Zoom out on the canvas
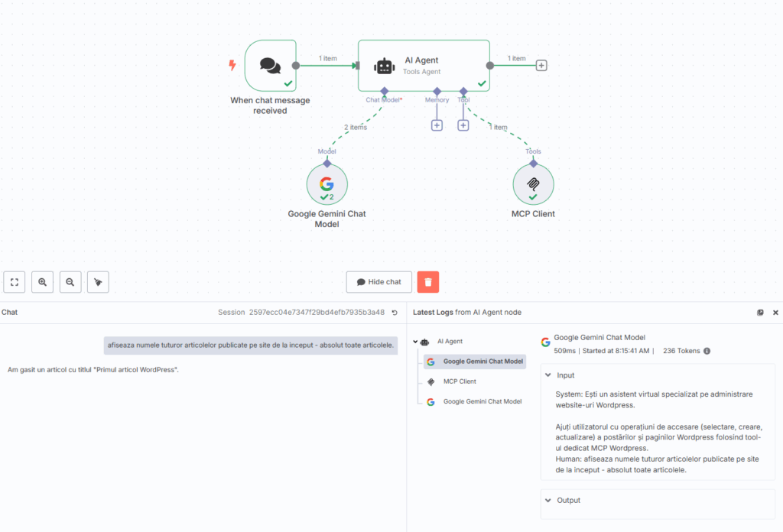The image size is (783, 532). click(x=70, y=282)
